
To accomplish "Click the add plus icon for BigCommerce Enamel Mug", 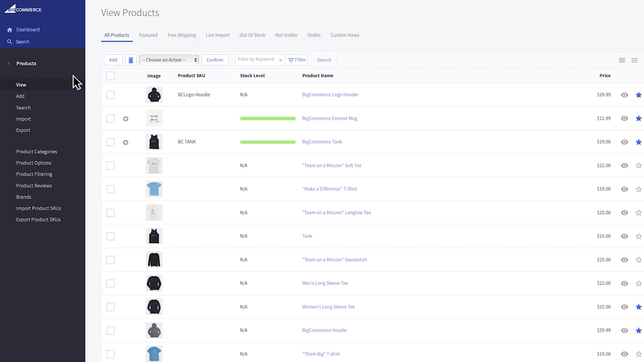I will [125, 118].
